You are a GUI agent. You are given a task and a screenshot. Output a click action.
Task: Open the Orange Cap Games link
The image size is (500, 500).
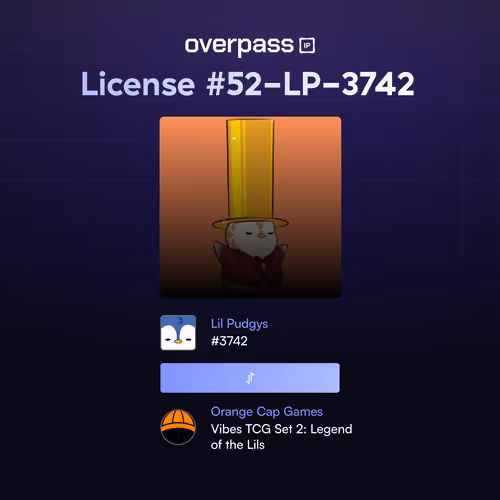click(267, 412)
